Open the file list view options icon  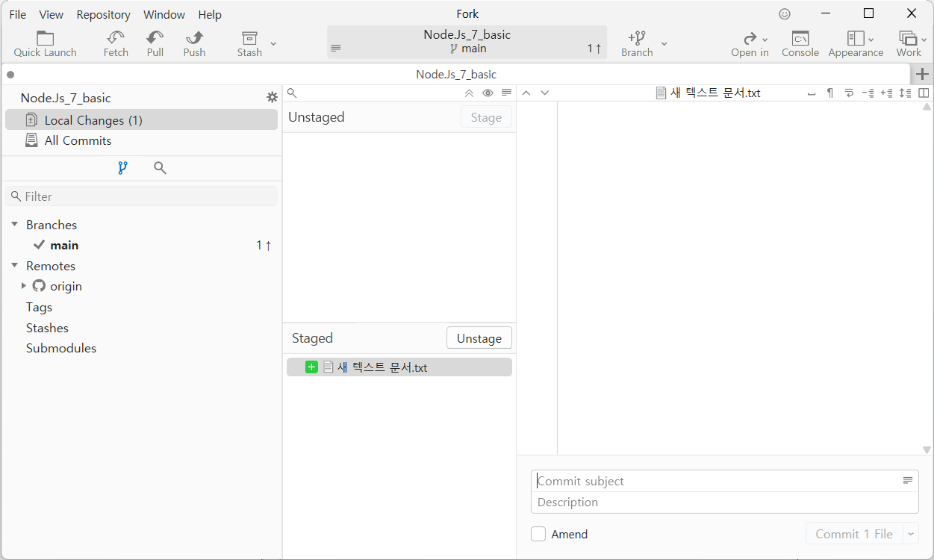[506, 93]
